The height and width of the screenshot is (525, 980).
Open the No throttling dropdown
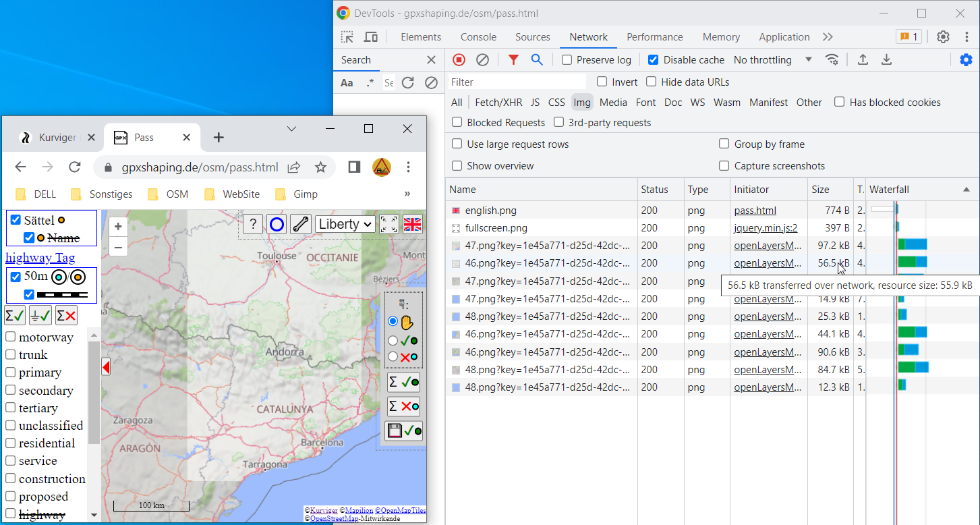pyautogui.click(x=772, y=60)
